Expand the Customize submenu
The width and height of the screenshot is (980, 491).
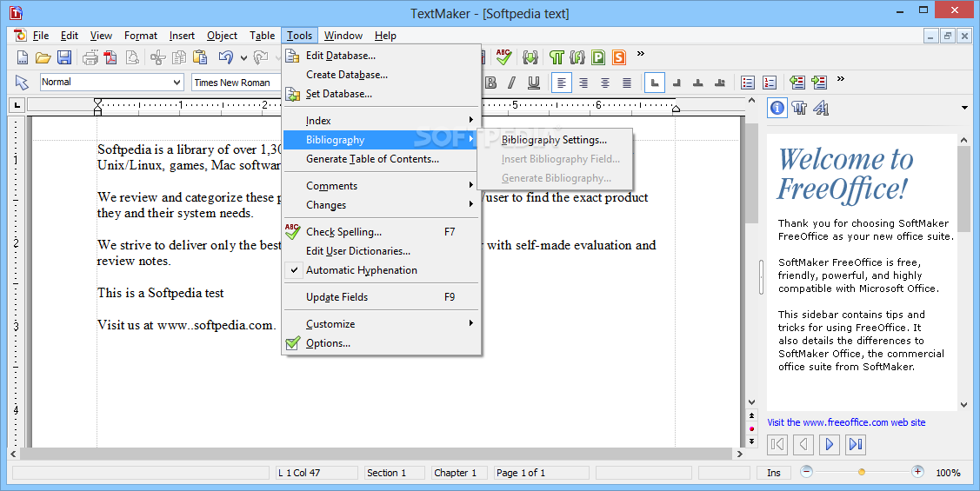[x=382, y=323]
